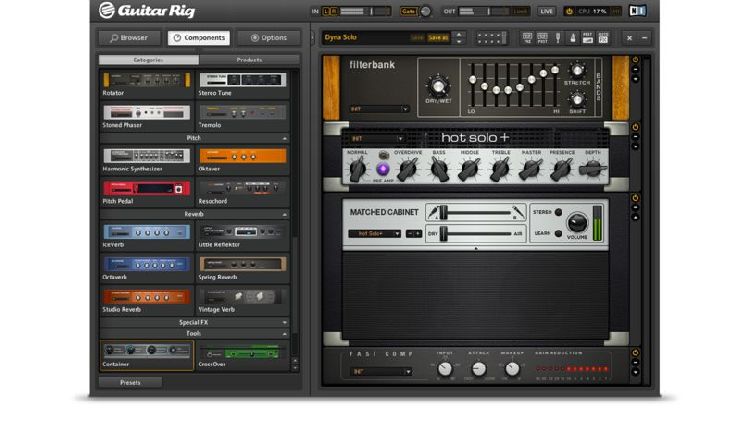Open the Matched Cabinet Hot Solo+ dropdown
This screenshot has height=426, width=750.
tap(374, 234)
